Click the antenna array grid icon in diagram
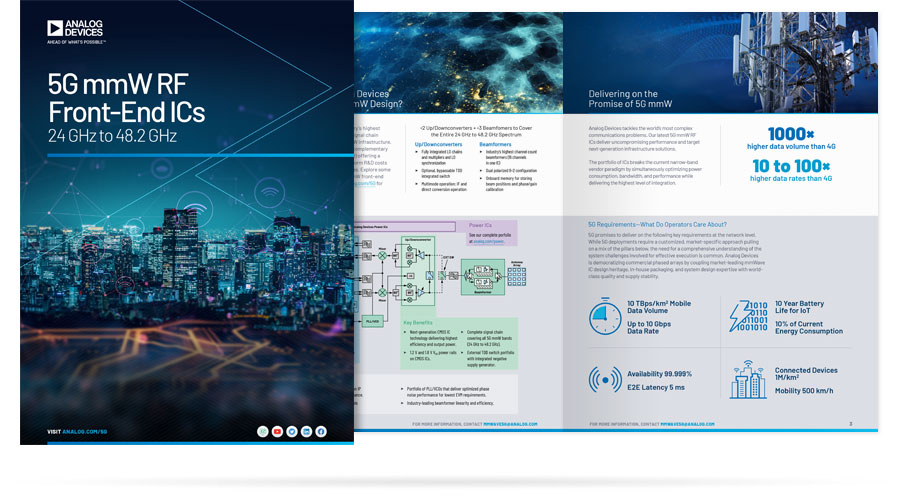This screenshot has height=500, width=900. (517, 277)
